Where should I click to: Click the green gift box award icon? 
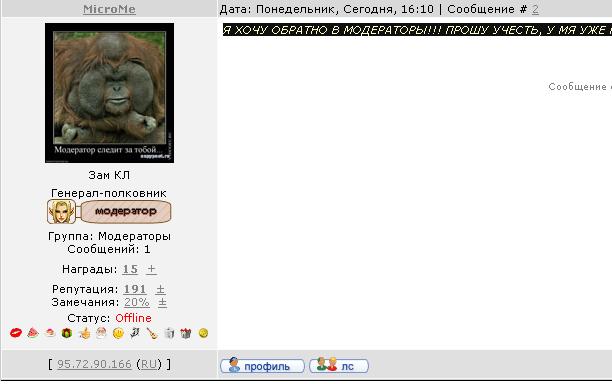[x=67, y=333]
